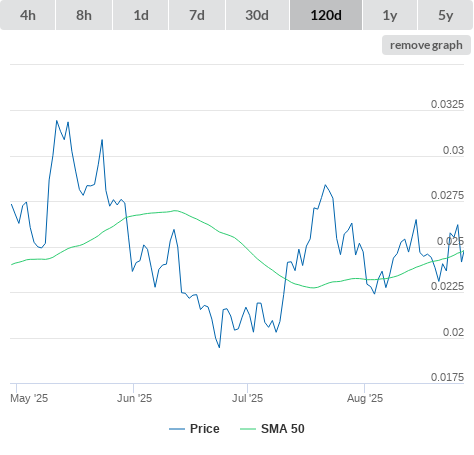This screenshot has height=455, width=474.
Task: Click the Jun '25 x-axis label
Action: (134, 398)
